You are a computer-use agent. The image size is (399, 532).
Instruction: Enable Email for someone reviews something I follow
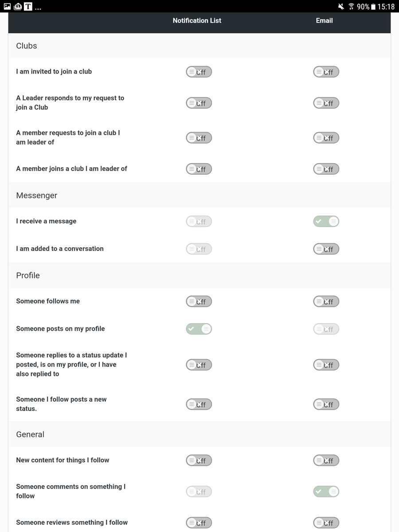click(x=326, y=523)
